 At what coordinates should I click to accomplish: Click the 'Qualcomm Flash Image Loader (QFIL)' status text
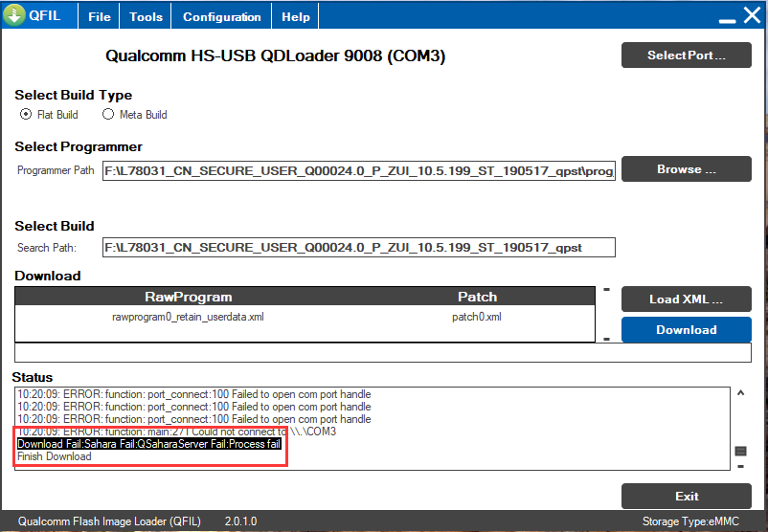109,521
